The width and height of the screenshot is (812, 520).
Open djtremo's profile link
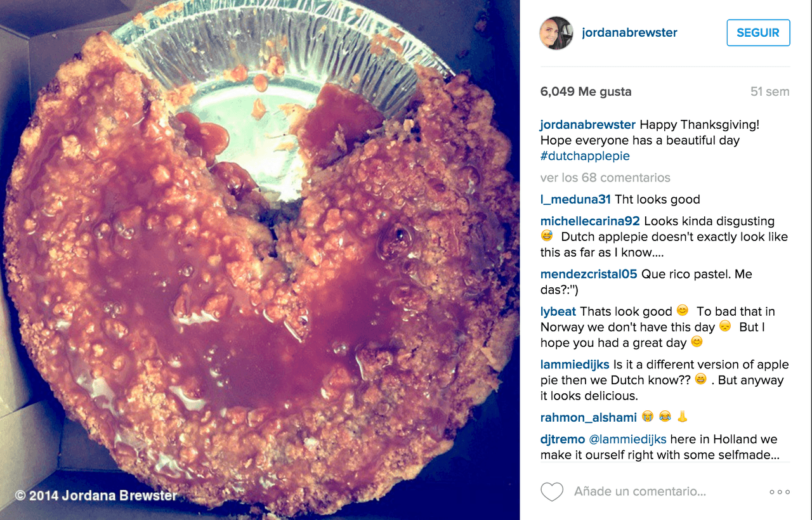click(x=563, y=439)
